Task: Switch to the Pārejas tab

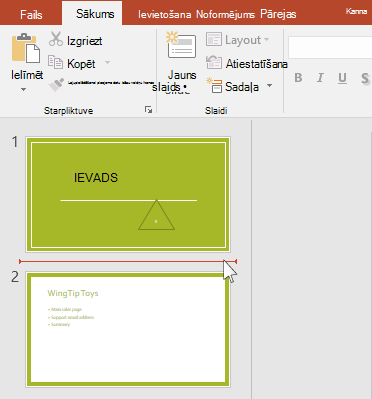Action: [x=278, y=14]
